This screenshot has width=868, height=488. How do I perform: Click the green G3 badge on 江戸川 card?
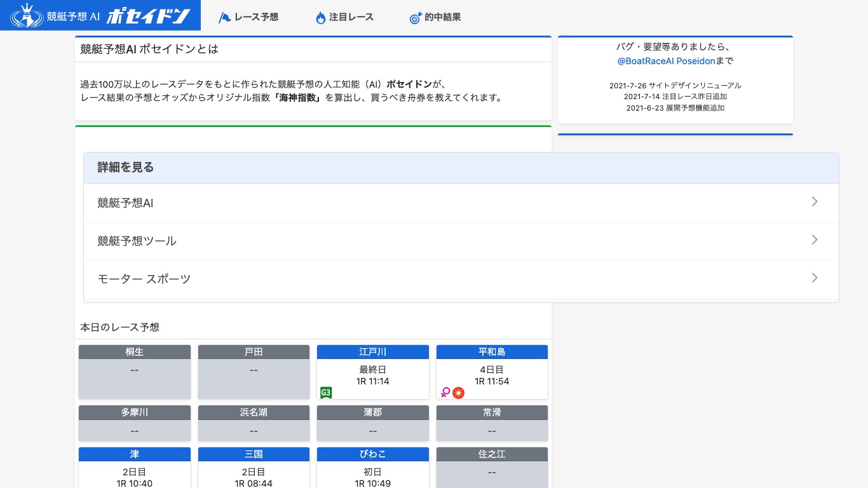pyautogui.click(x=326, y=393)
